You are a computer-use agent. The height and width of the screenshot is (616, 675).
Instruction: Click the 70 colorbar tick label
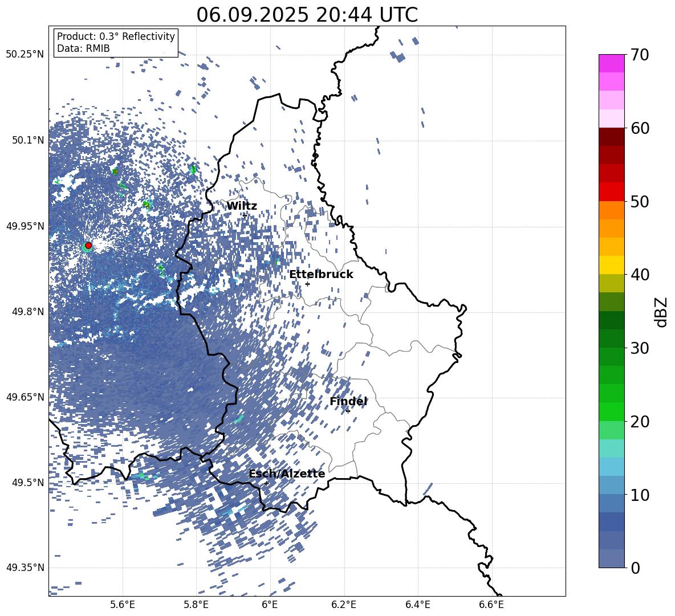640,55
